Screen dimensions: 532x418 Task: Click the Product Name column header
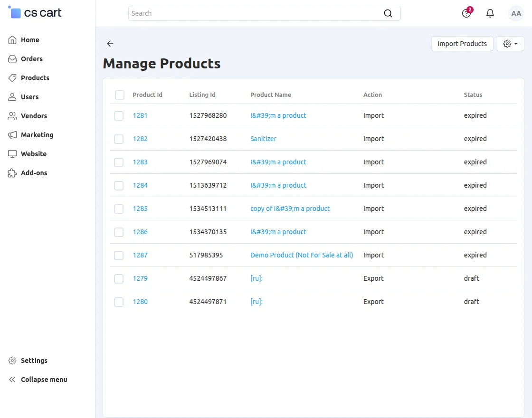pyautogui.click(x=271, y=95)
